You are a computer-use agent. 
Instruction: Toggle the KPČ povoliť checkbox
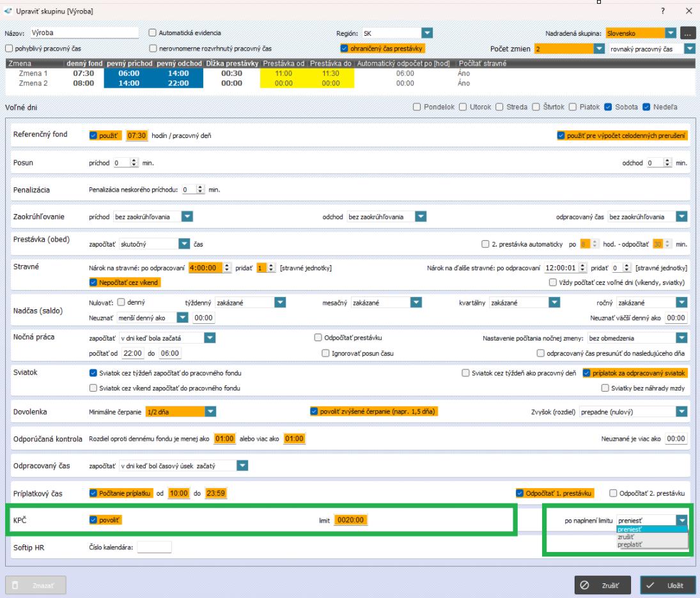(93, 521)
